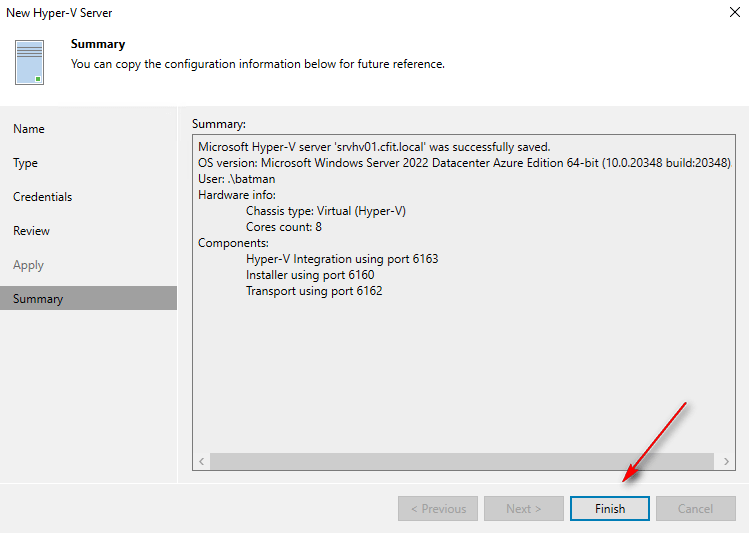The height and width of the screenshot is (533, 749).
Task: Click the summary scrollbar right arrow
Action: 725,461
